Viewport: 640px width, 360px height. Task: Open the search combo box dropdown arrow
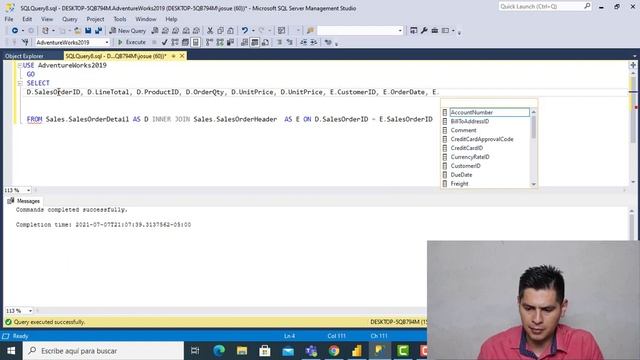pyautogui.click(x=400, y=31)
